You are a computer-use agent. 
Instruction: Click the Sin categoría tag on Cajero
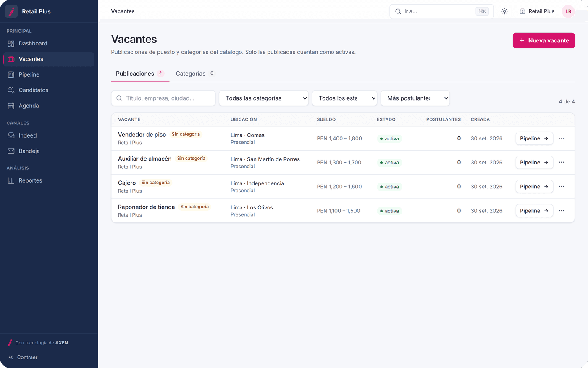pos(155,183)
